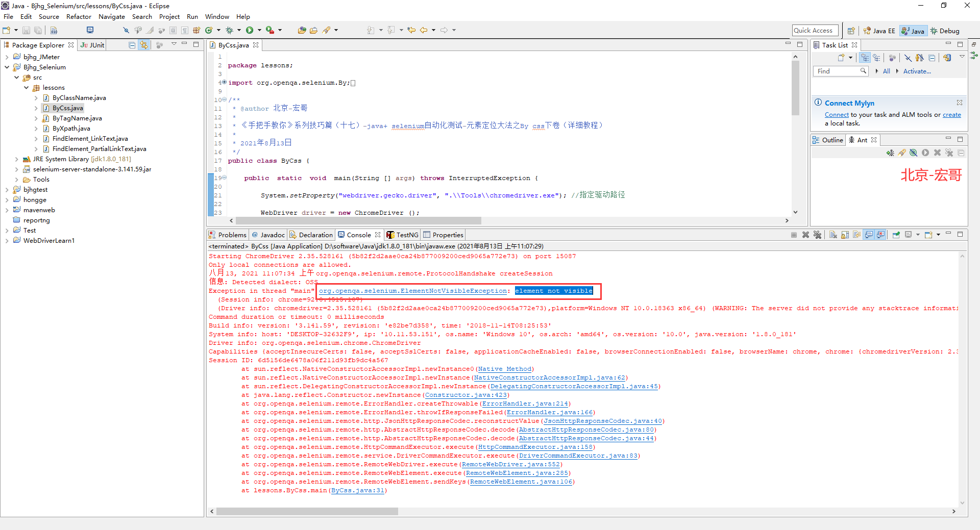
Task: Toggle Pin Console button
Action: tap(896, 235)
